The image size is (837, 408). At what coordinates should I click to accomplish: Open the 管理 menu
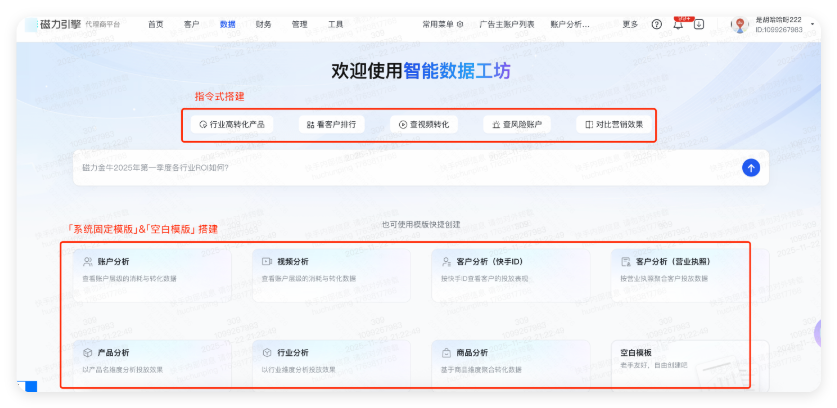(299, 24)
